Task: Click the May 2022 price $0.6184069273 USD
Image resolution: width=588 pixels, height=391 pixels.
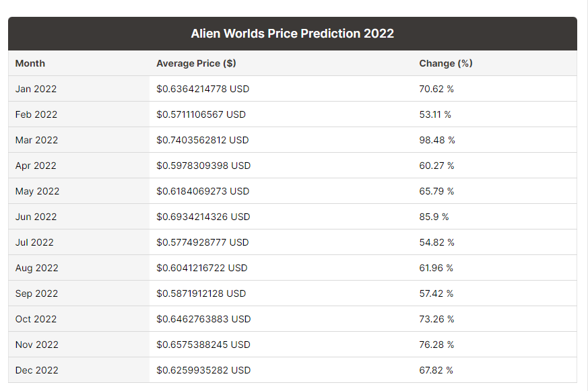Action: coord(203,191)
